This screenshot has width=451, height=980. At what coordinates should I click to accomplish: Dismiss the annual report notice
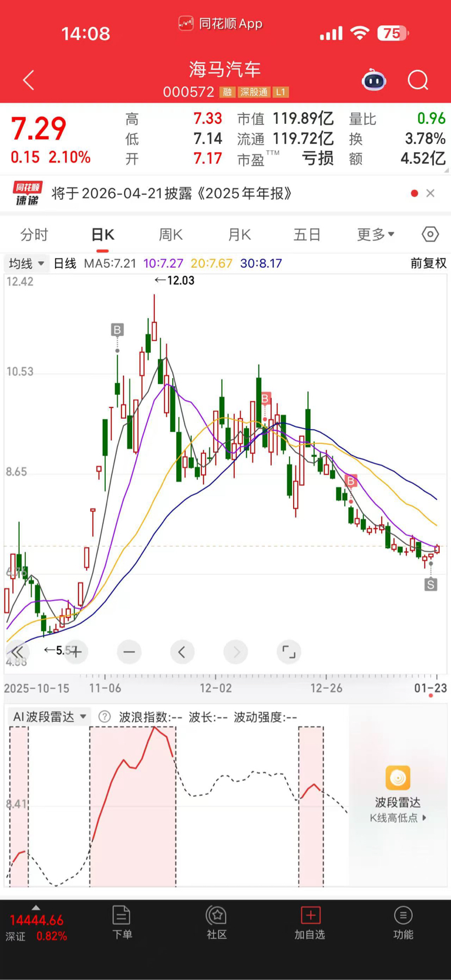point(430,193)
